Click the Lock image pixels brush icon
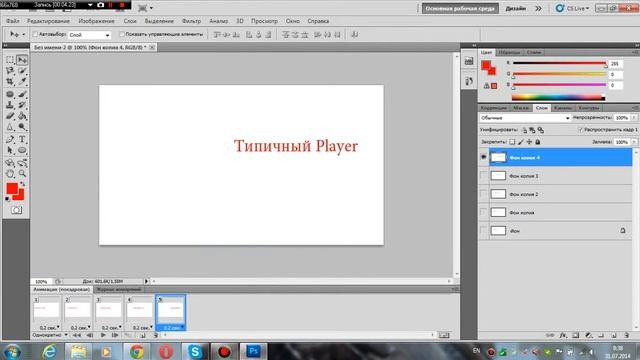This screenshot has width=640, height=360. (x=520, y=142)
